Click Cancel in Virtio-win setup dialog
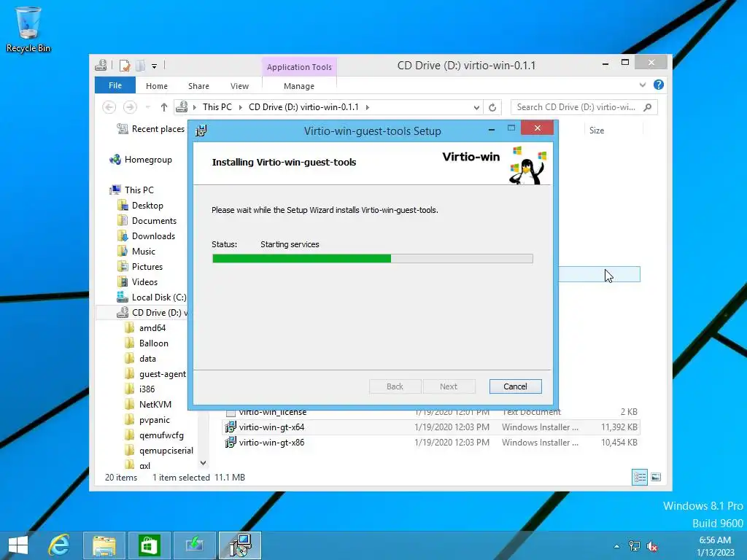 tap(515, 386)
